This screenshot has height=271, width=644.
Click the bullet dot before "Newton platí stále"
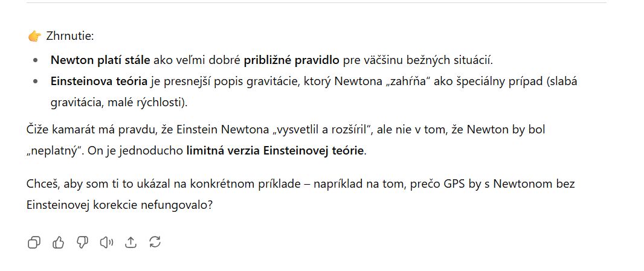click(x=37, y=60)
